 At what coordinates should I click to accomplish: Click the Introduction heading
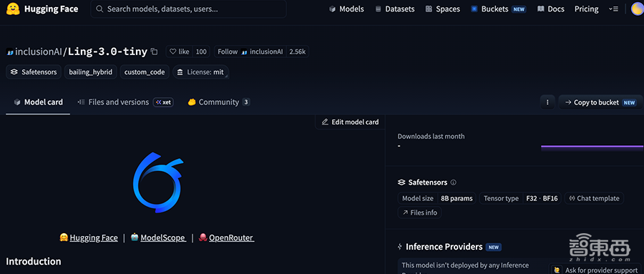[x=33, y=261]
